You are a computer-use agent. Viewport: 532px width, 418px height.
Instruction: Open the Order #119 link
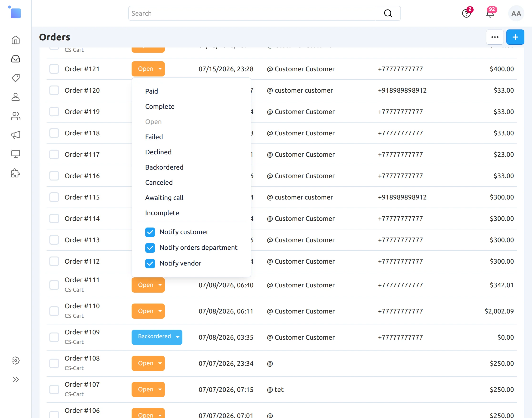point(82,112)
